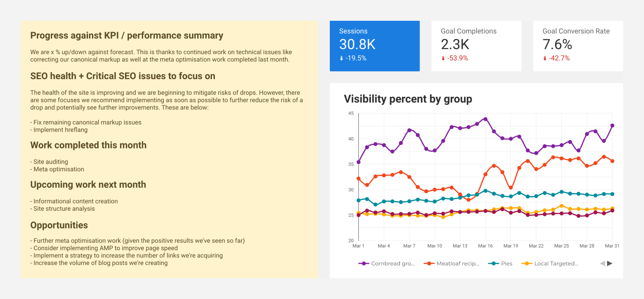Toggle Cornbread group legend item
The height and width of the screenshot is (299, 644).
click(x=387, y=263)
